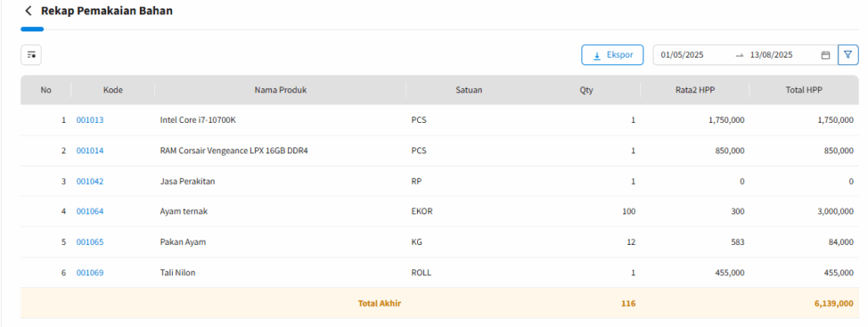
Task: Click the Qty value 12
Action: (x=631, y=241)
